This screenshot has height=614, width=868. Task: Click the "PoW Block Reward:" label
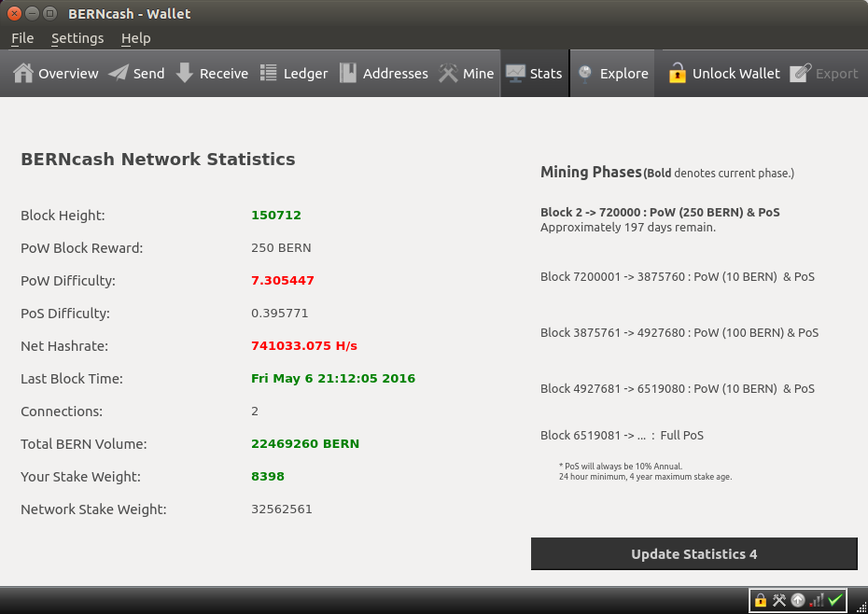point(82,248)
